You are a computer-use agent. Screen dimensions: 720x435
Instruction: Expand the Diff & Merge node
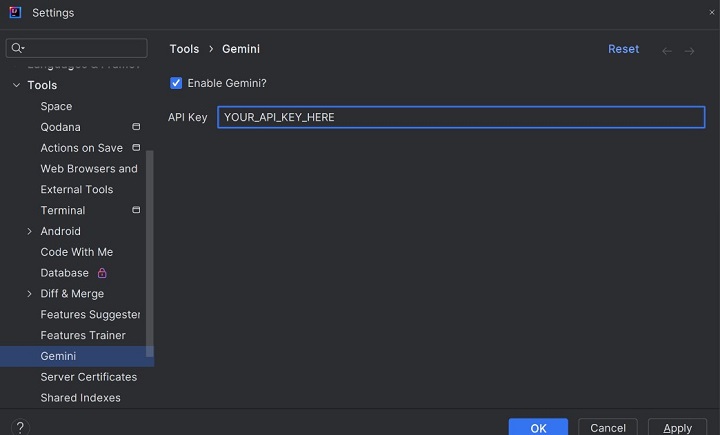tap(29, 294)
